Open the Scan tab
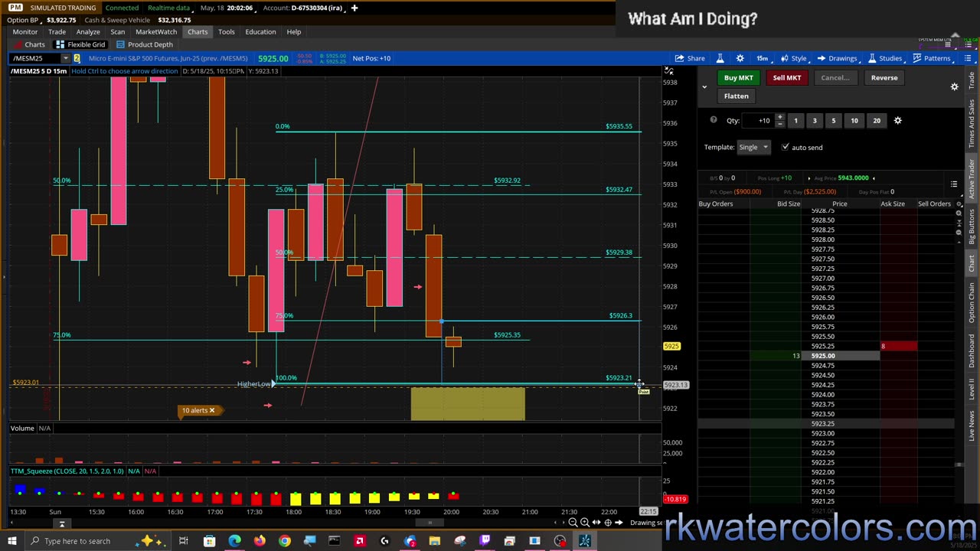980x551 pixels. pyautogui.click(x=117, y=31)
